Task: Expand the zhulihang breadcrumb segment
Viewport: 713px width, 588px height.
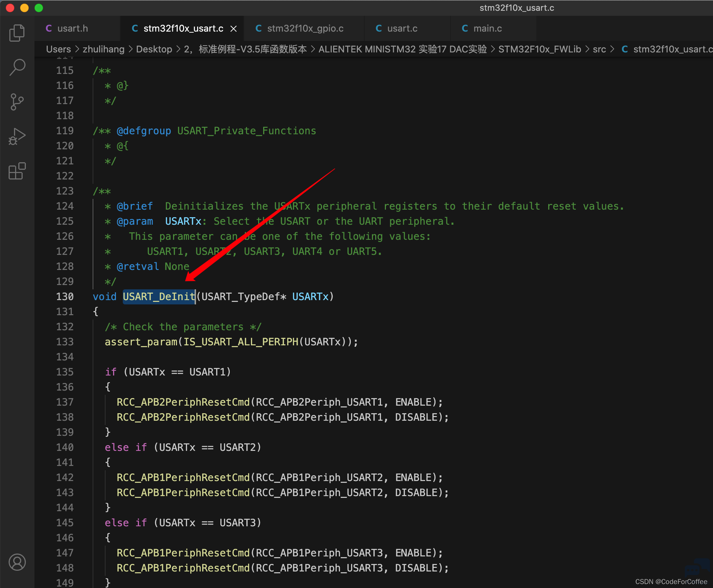Action: point(103,49)
